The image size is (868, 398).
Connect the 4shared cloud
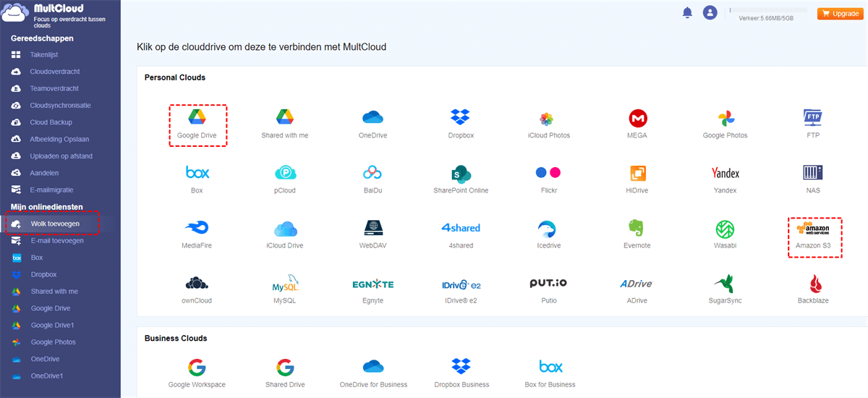point(461,235)
